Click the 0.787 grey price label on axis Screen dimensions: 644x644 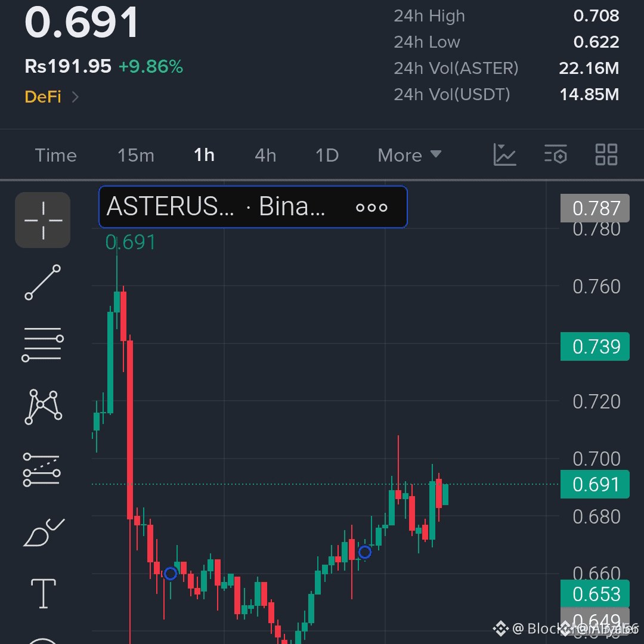595,208
